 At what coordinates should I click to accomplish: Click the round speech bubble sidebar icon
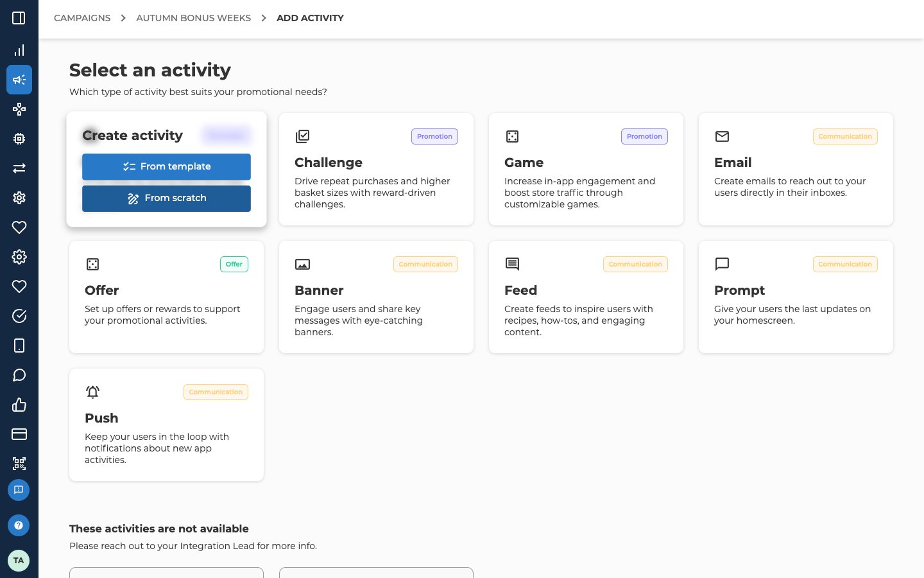tap(19, 375)
